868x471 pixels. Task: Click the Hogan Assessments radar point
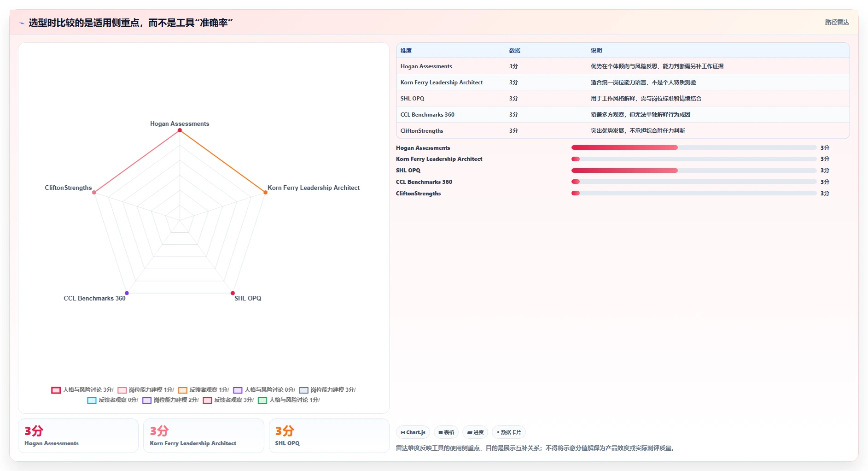click(x=180, y=130)
